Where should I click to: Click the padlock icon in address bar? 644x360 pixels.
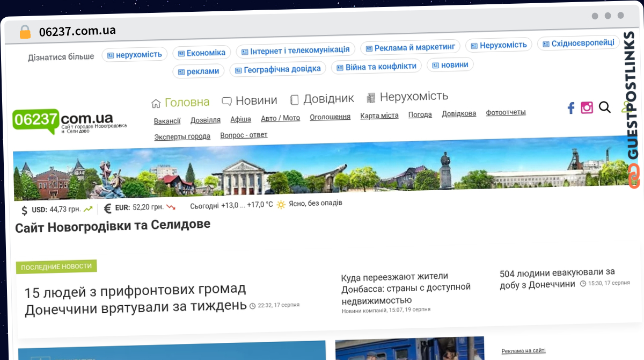(25, 32)
